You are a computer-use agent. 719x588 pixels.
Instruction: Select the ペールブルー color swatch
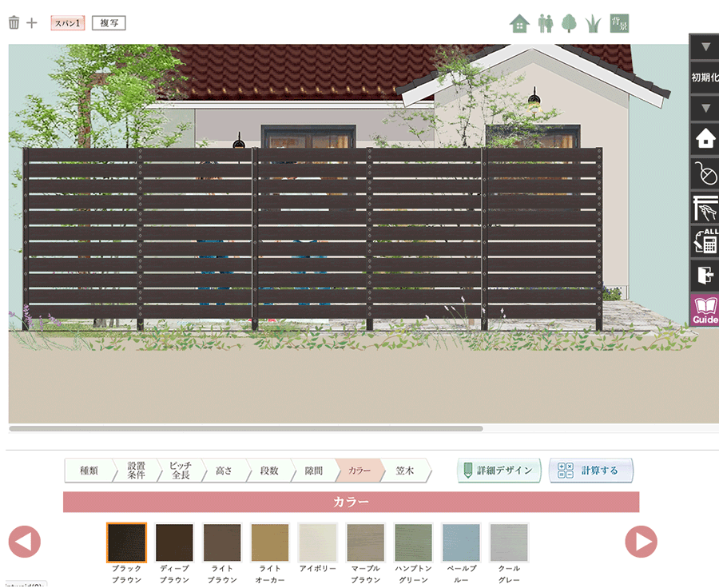tap(461, 543)
